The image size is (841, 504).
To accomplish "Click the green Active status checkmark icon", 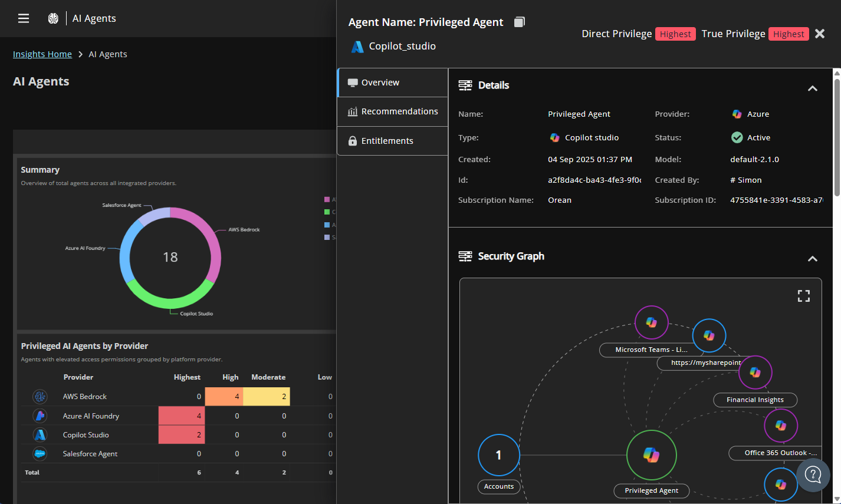I will (x=737, y=137).
